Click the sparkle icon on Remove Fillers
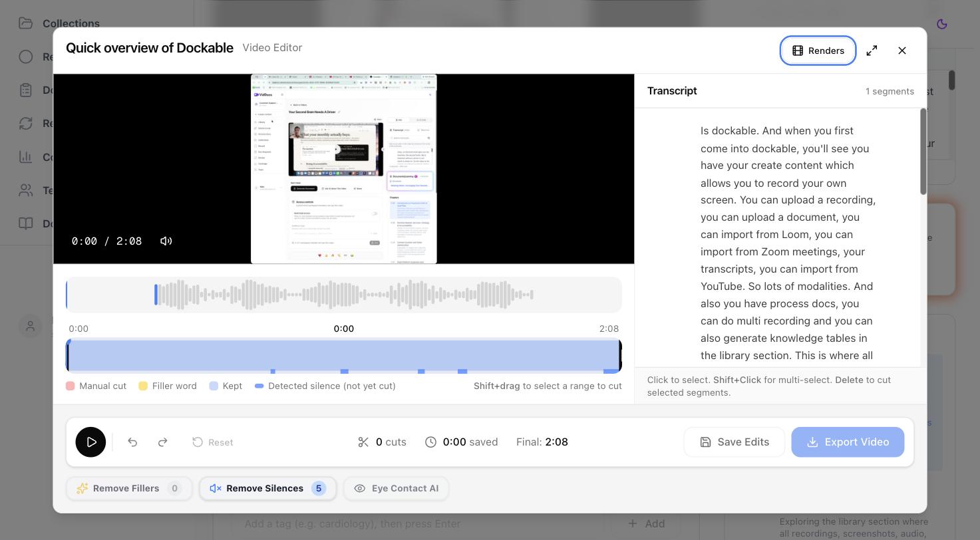 [82, 488]
